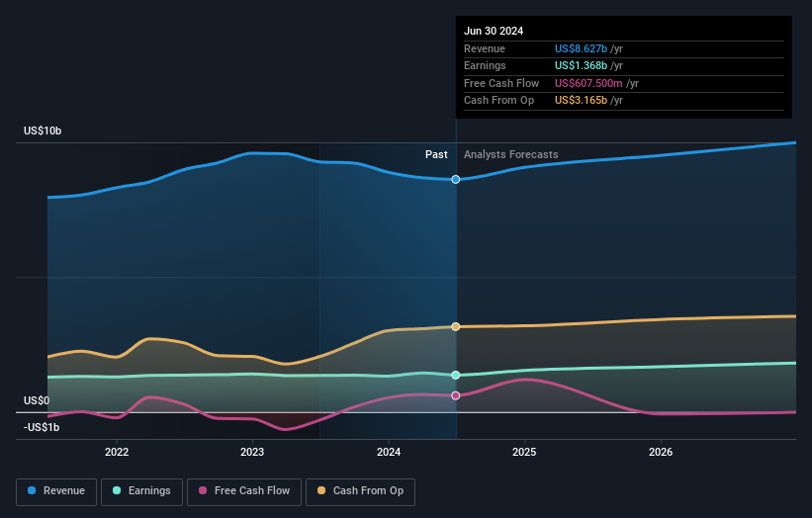Click the 2022 x-axis label
Screen dimensions: 812x518
(117, 452)
